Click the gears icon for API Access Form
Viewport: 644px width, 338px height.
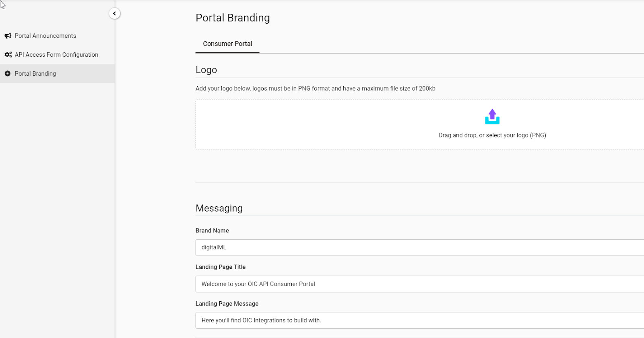[x=8, y=55]
